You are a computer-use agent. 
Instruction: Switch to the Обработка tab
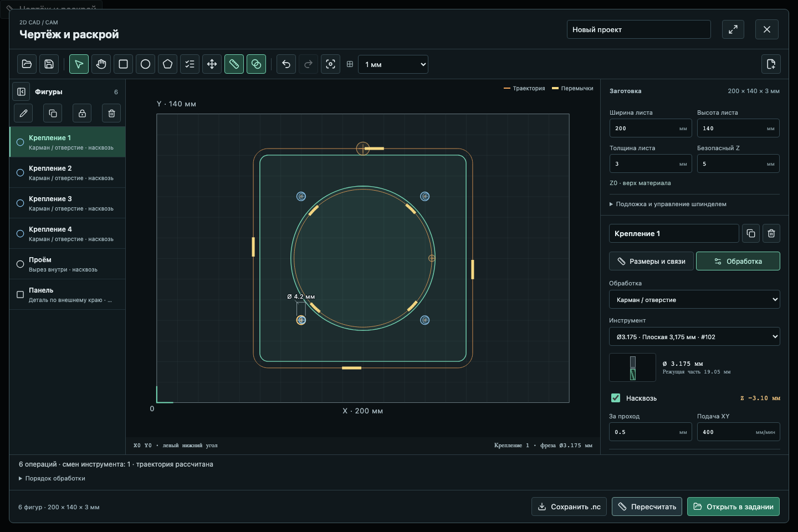[738, 261]
